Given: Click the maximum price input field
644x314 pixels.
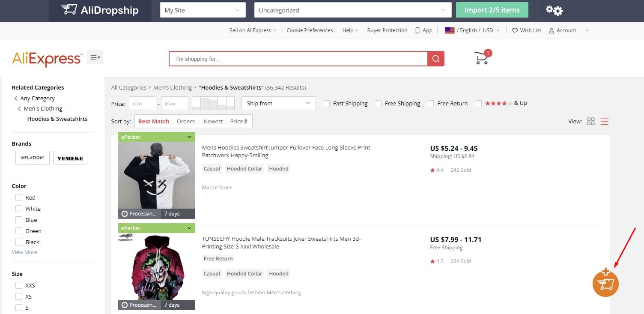Looking at the screenshot, I should click(174, 103).
